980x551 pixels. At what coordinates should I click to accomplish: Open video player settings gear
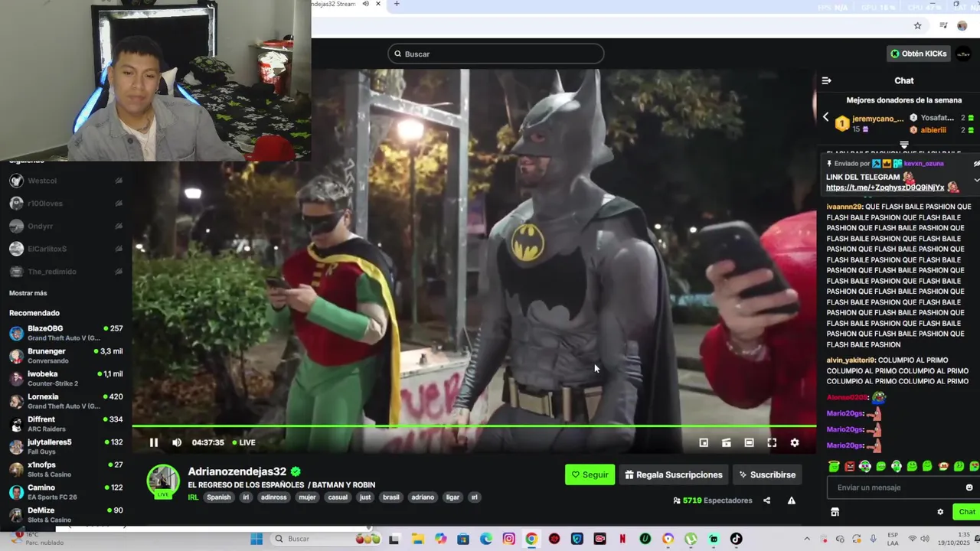point(795,442)
